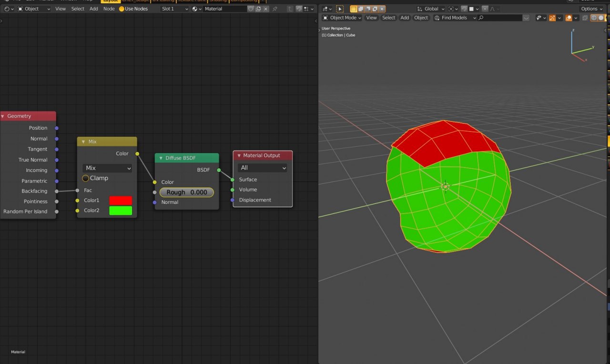This screenshot has width=610, height=364.
Task: Toggle the show gizmo icon
Action: [x=552, y=18]
